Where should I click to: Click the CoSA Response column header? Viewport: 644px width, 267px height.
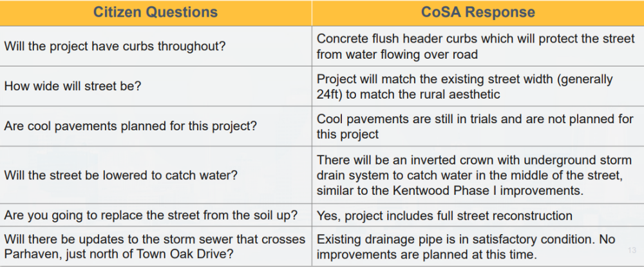pyautogui.click(x=478, y=13)
